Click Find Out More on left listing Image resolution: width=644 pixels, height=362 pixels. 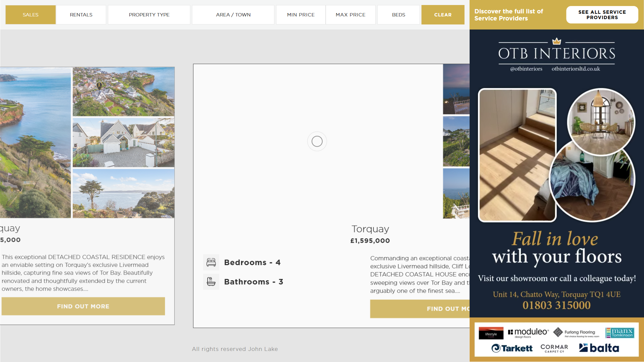point(83,306)
